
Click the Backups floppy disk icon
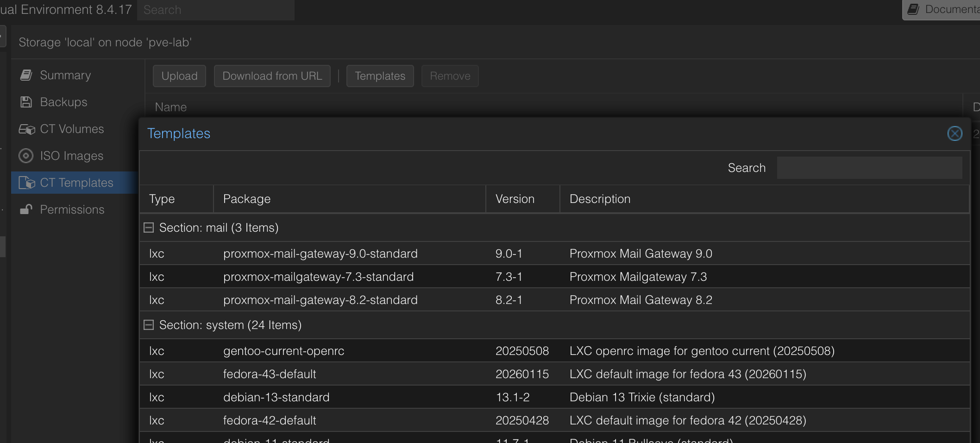pyautogui.click(x=26, y=102)
